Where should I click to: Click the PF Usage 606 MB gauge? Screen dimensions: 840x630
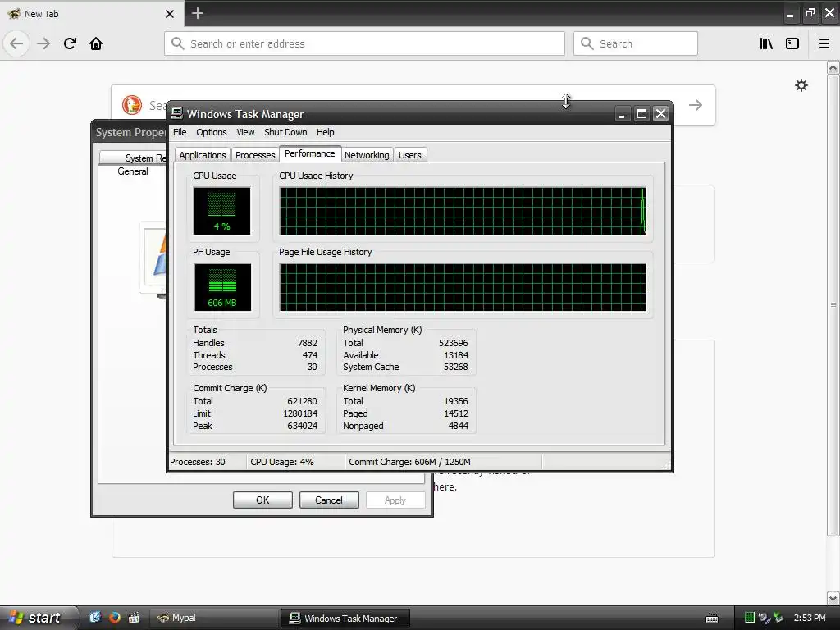pyautogui.click(x=222, y=287)
